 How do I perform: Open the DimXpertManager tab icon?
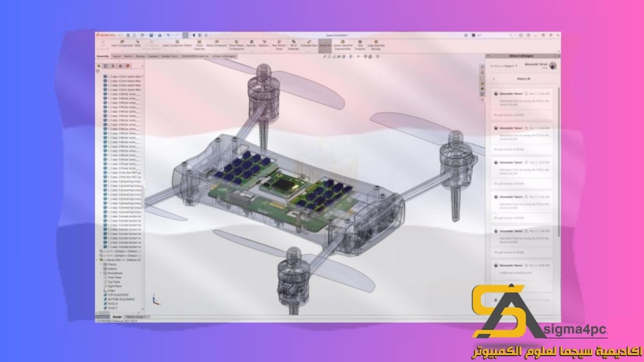[120, 66]
